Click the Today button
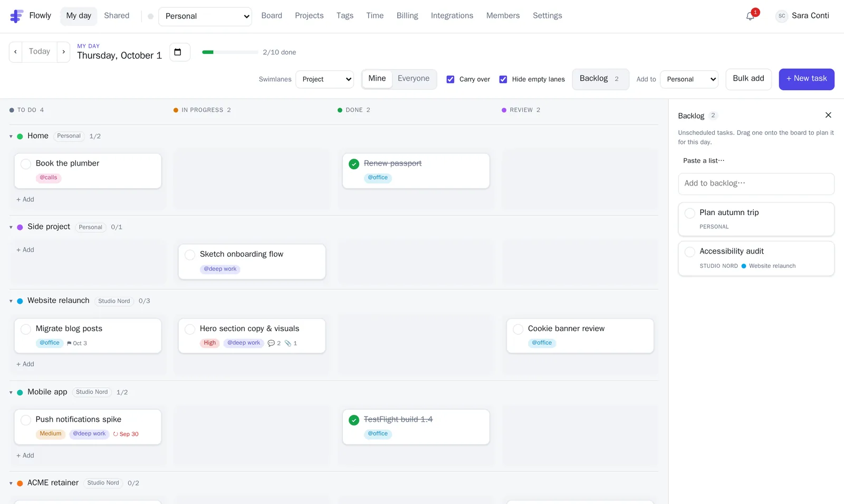This screenshot has width=844, height=504. coord(40,52)
